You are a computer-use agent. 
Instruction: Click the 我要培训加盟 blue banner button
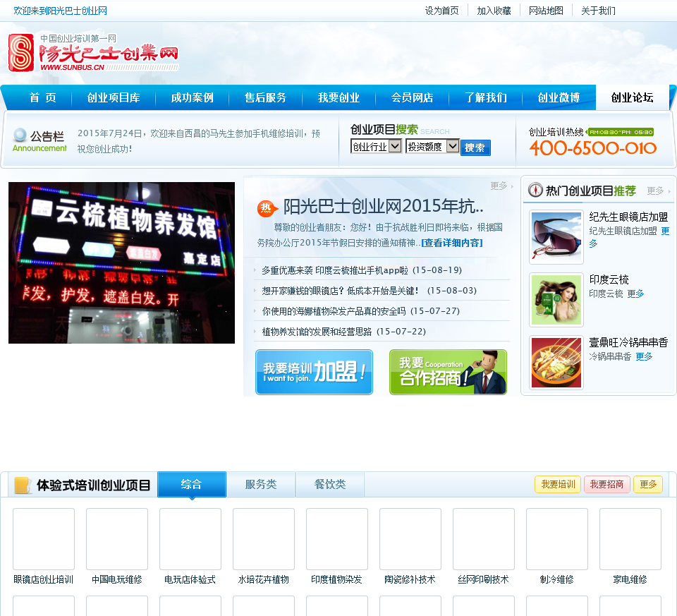coord(315,372)
